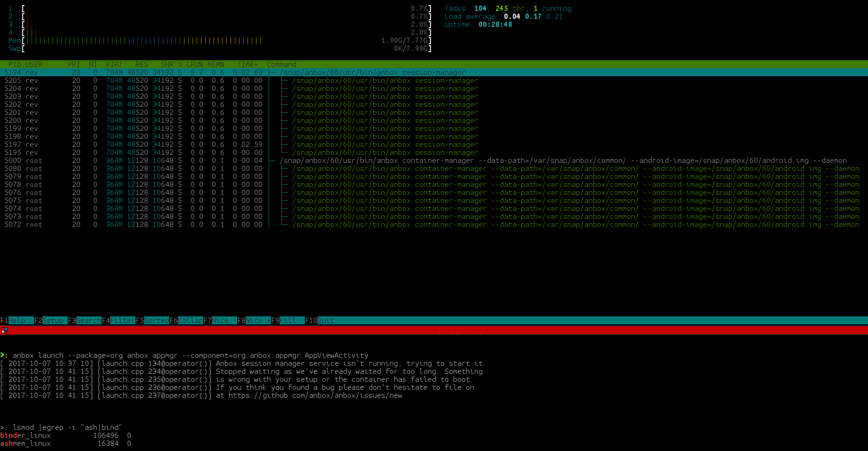Image resolution: width=868 pixels, height=451 pixels.
Task: Sort by the TIME+ column header
Action: [x=248, y=64]
